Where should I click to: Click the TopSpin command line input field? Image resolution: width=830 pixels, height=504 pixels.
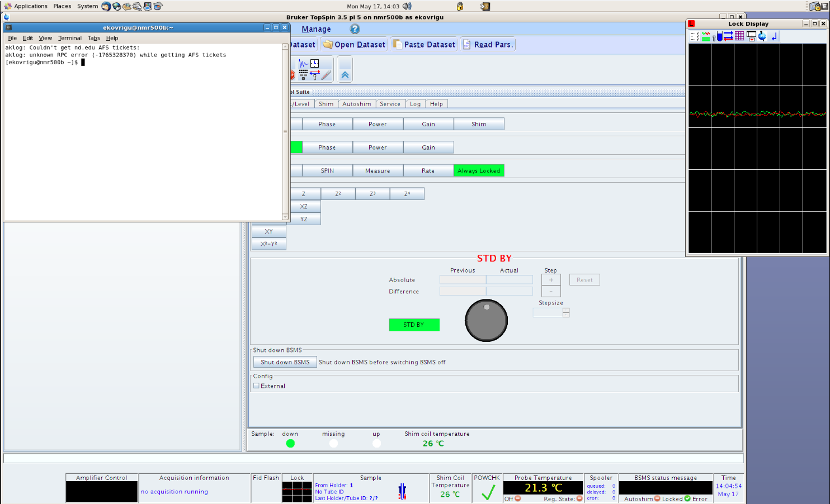pos(374,458)
